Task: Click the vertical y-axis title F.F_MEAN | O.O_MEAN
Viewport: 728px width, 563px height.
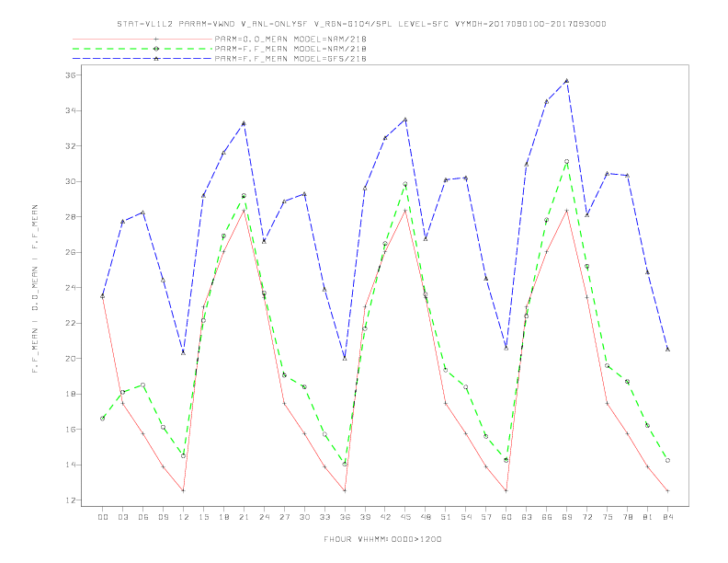Action: [x=35, y=289]
